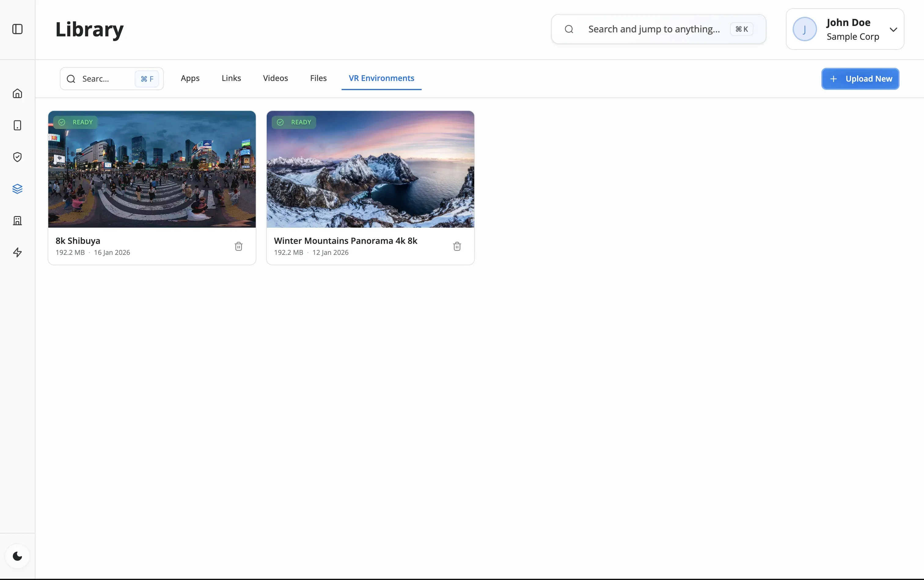This screenshot has height=580, width=924.
Task: Focus the library search input field
Action: [x=112, y=79]
